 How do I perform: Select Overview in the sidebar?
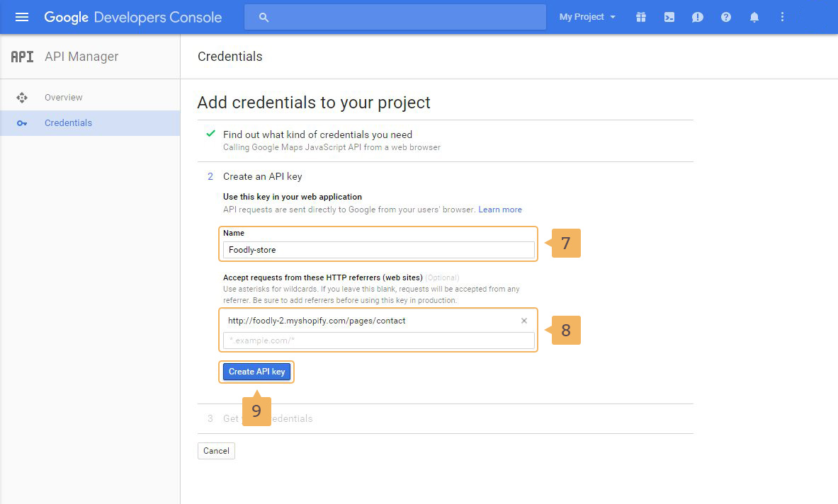click(x=63, y=98)
